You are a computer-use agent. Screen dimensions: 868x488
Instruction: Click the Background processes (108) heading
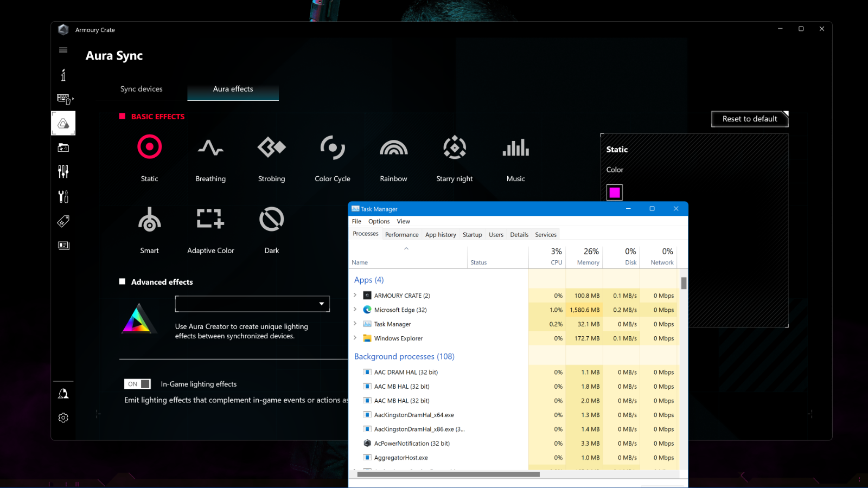coord(404,356)
